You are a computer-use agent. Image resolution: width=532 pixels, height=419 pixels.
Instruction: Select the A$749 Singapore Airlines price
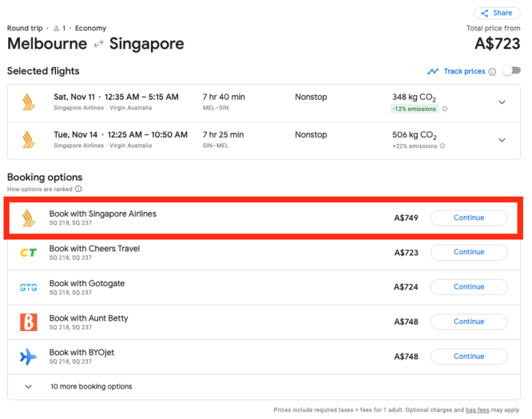coord(406,218)
